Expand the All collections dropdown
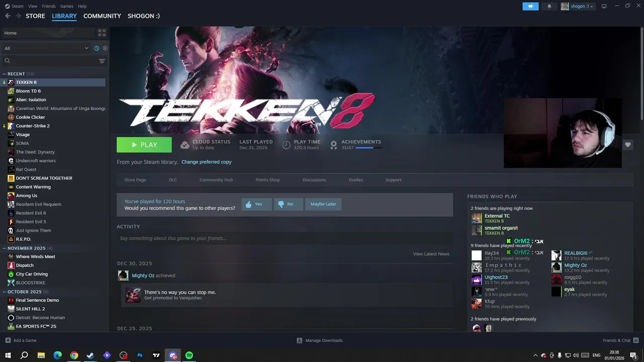Image resolution: width=644 pixels, height=362 pixels. pos(46,48)
